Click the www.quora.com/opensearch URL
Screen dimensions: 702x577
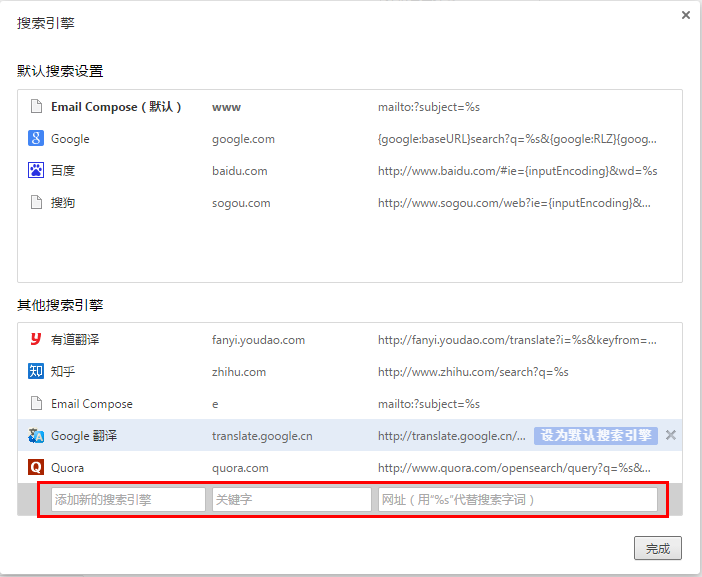click(514, 468)
